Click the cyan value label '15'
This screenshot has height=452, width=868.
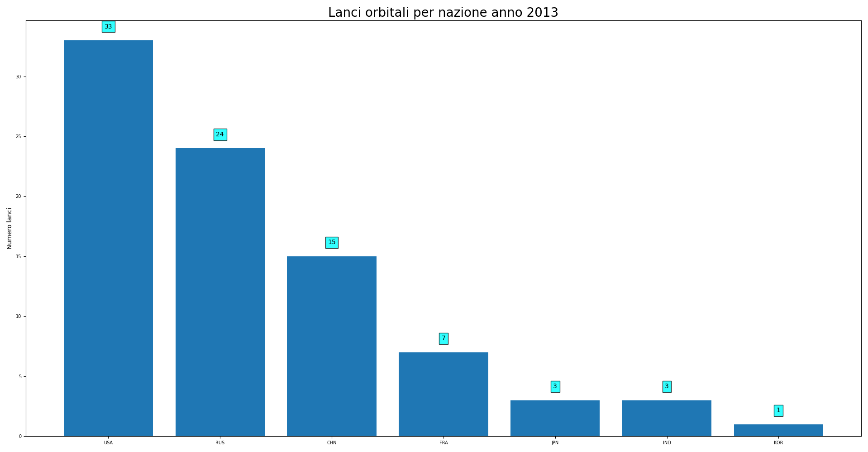(332, 242)
